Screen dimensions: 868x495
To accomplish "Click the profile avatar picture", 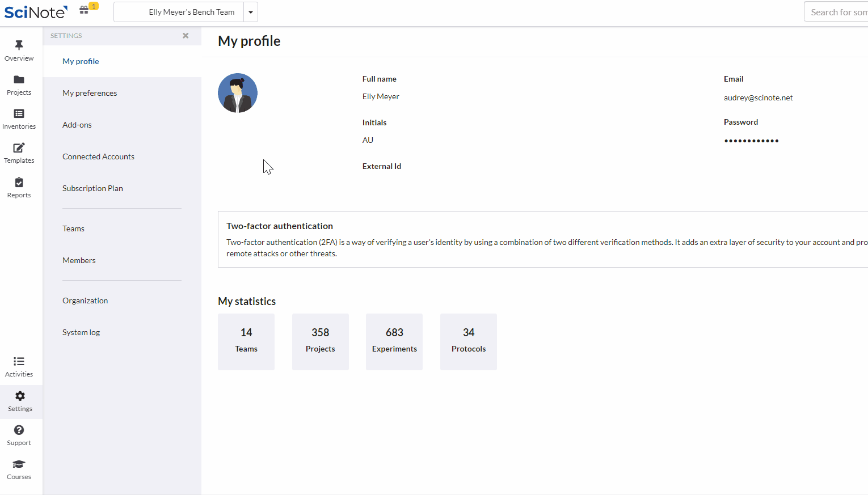I will pyautogui.click(x=238, y=93).
